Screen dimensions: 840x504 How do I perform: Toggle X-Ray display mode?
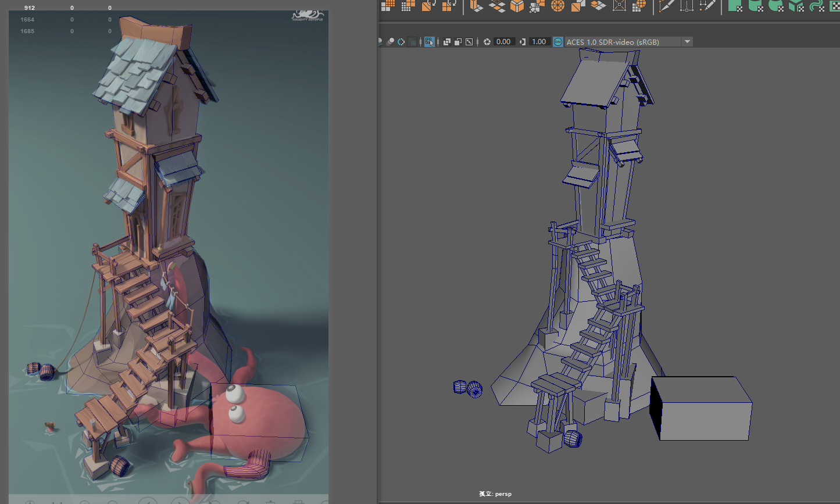click(x=447, y=42)
